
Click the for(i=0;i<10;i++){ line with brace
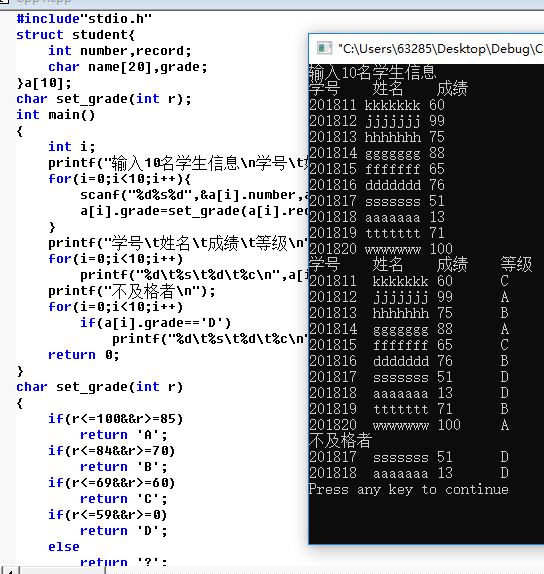point(119,179)
